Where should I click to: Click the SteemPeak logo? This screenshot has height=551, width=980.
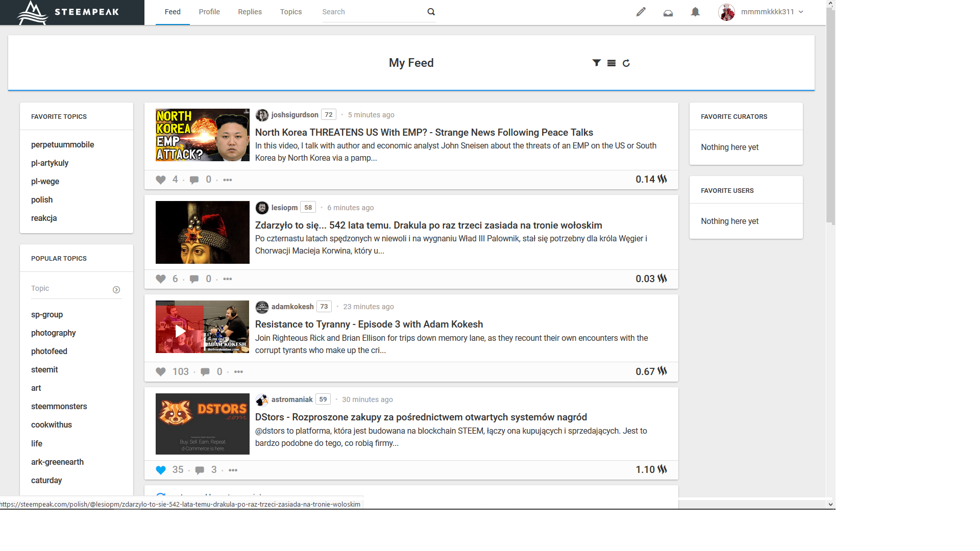(x=67, y=12)
